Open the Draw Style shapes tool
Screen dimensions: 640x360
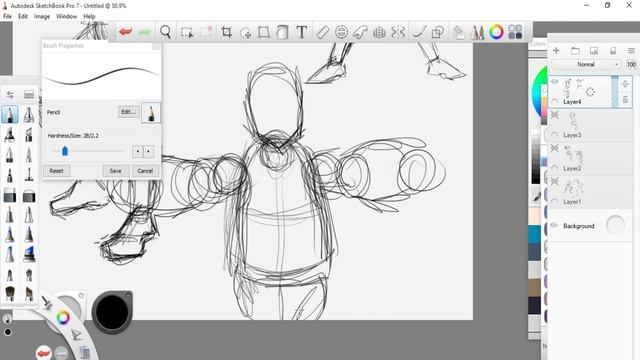(x=438, y=32)
